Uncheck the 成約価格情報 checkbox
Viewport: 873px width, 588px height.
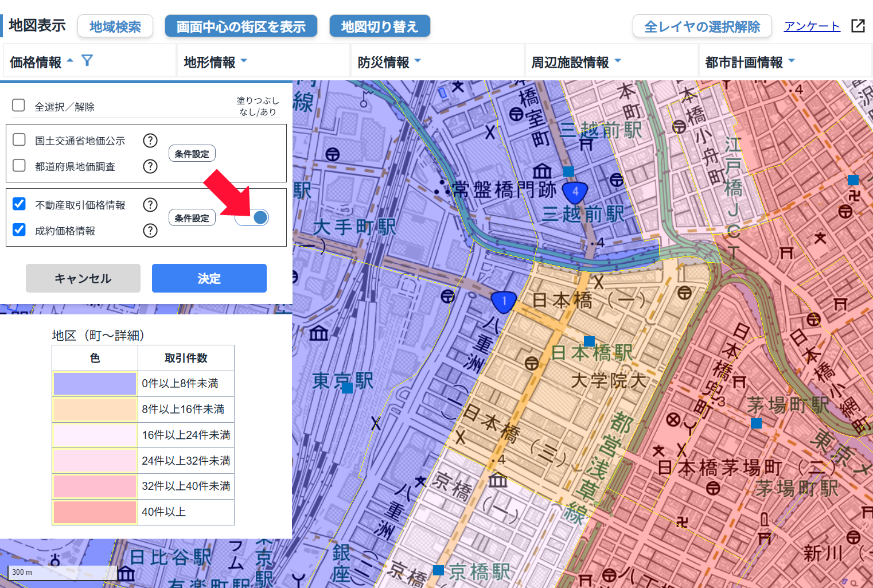click(19, 230)
